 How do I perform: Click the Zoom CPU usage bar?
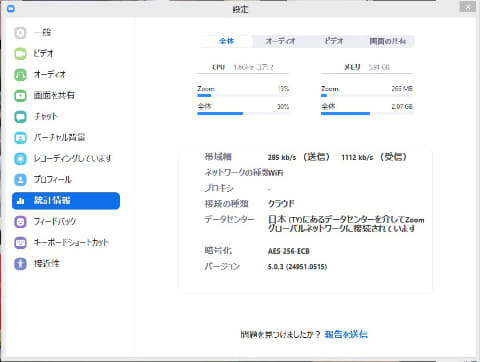243,96
